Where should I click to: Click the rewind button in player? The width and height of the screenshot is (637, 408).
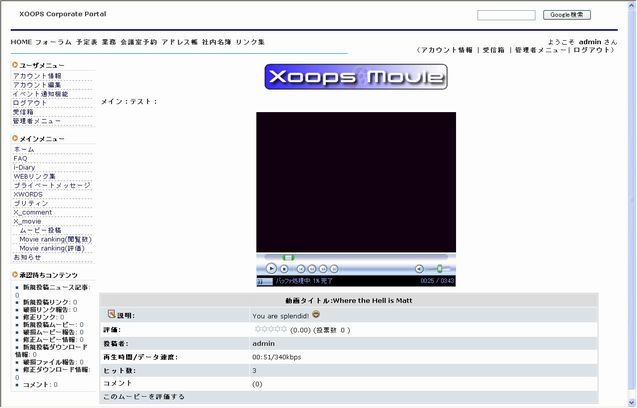312,269
